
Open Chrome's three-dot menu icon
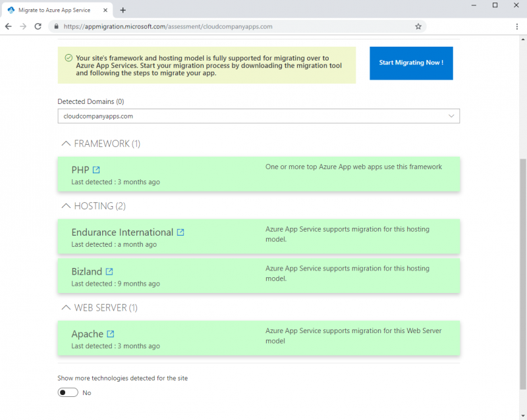(x=517, y=27)
